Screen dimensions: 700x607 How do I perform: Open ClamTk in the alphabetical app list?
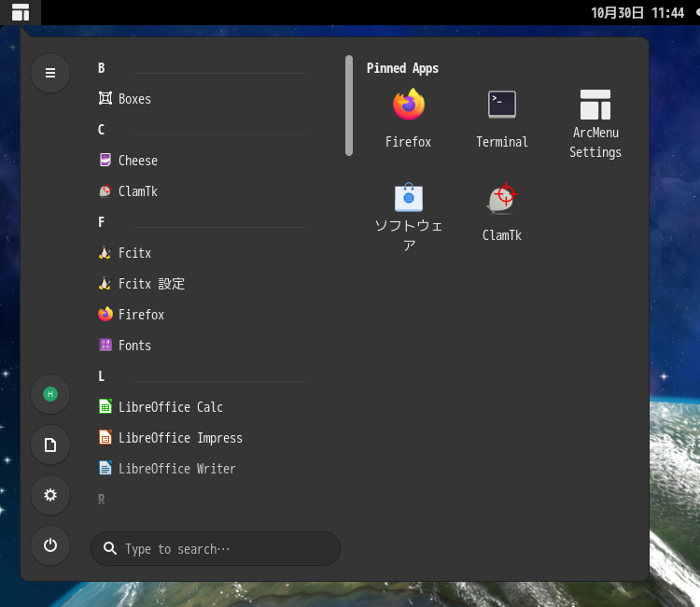(x=203, y=191)
